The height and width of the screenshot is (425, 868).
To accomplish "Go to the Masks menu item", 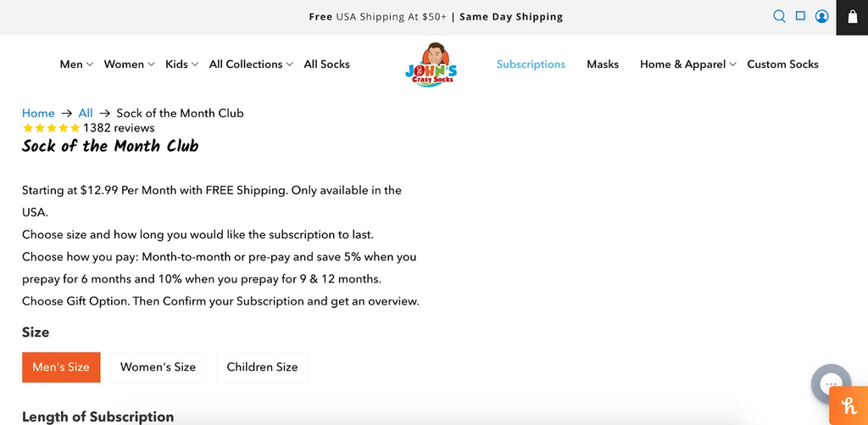I will pos(603,64).
